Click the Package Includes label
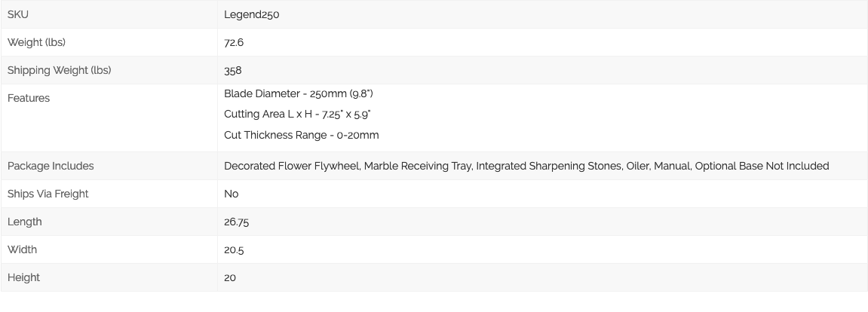 coord(51,166)
